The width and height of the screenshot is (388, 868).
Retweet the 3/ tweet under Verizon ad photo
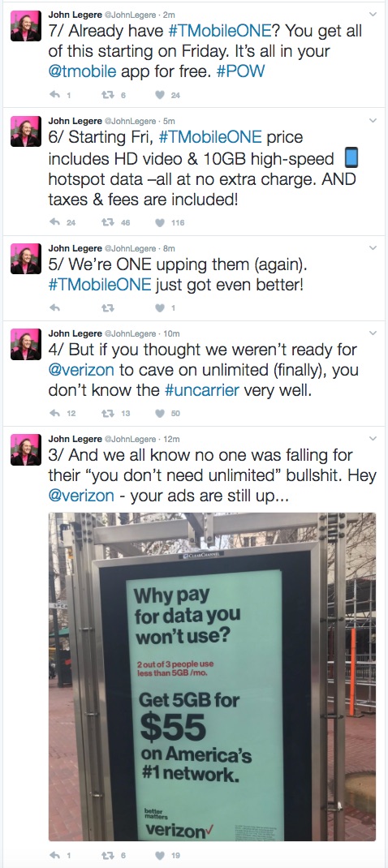click(106, 855)
